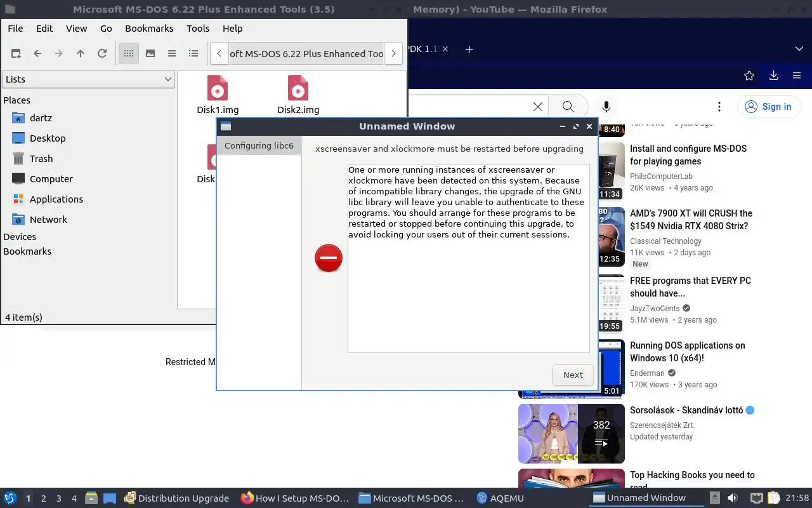The image size is (812, 508).
Task: Click the Devices heading in sidebar
Action: [20, 237]
